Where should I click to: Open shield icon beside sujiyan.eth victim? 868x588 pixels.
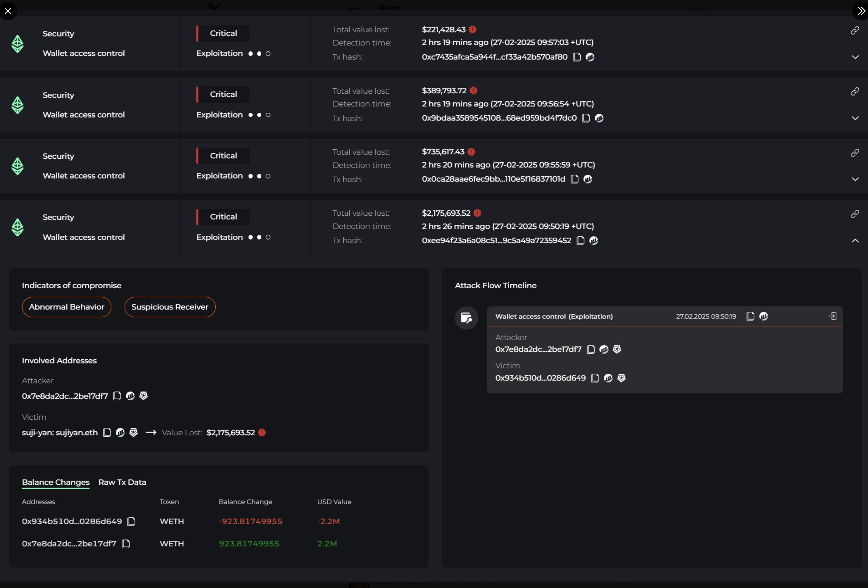pos(133,432)
